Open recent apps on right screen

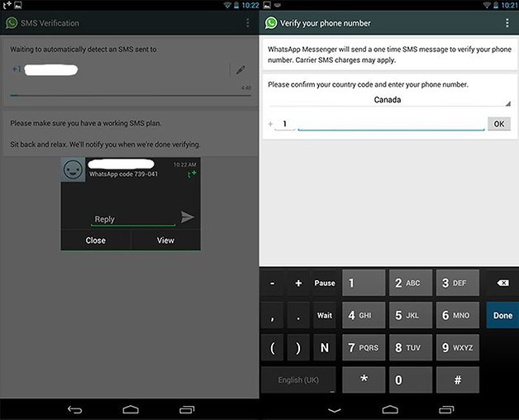445,409
